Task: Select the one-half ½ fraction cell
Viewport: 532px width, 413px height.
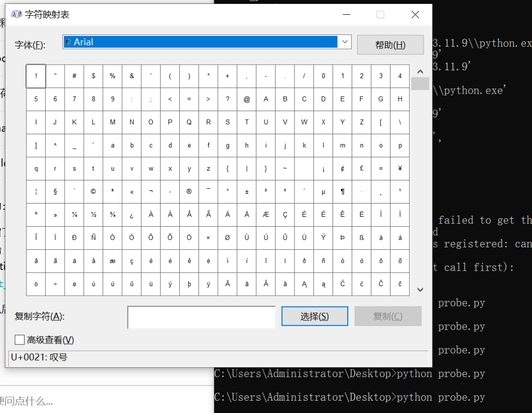Action: click(x=93, y=214)
